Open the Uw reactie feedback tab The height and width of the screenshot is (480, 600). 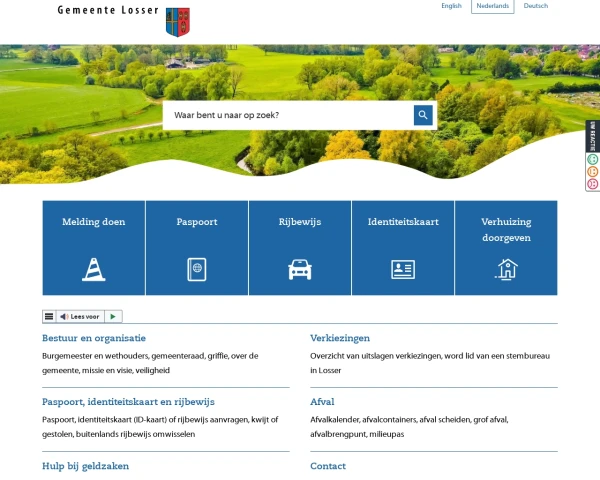pos(592,136)
